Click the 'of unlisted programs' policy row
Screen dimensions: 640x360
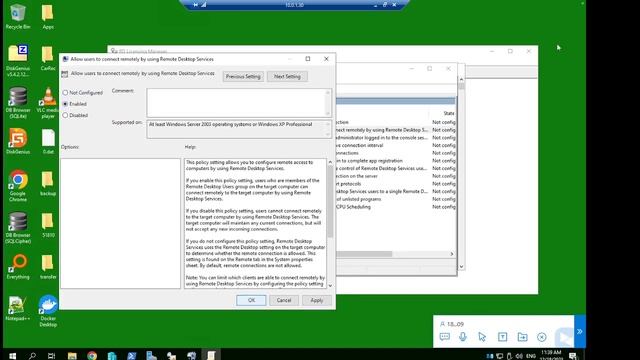click(x=396, y=199)
